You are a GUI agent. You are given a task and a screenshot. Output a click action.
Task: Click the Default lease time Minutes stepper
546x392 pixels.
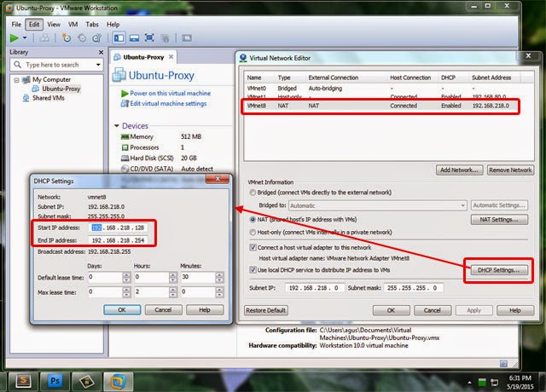(219, 278)
